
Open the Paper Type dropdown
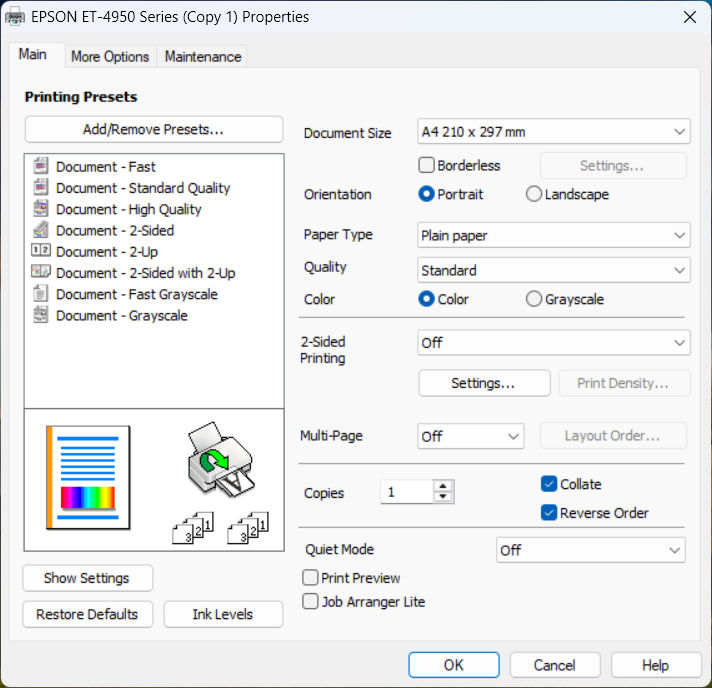click(554, 235)
